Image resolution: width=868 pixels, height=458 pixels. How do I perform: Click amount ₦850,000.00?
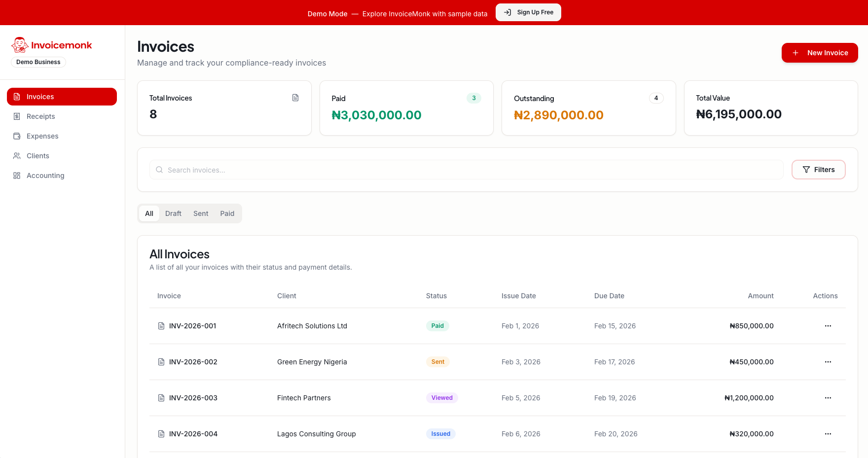[x=752, y=326]
